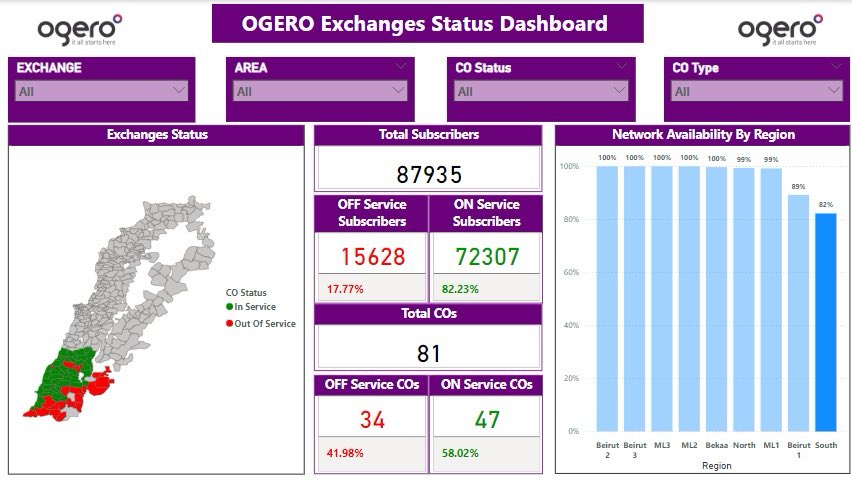Click the 82.23% on-service percentage
Image resolution: width=852 pixels, height=480 pixels.
tap(460, 289)
